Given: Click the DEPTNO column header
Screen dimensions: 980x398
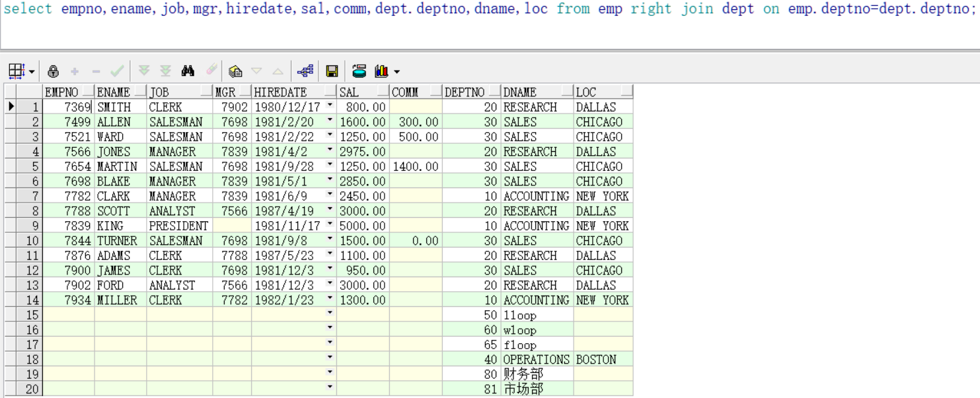Looking at the screenshot, I should pos(471,92).
